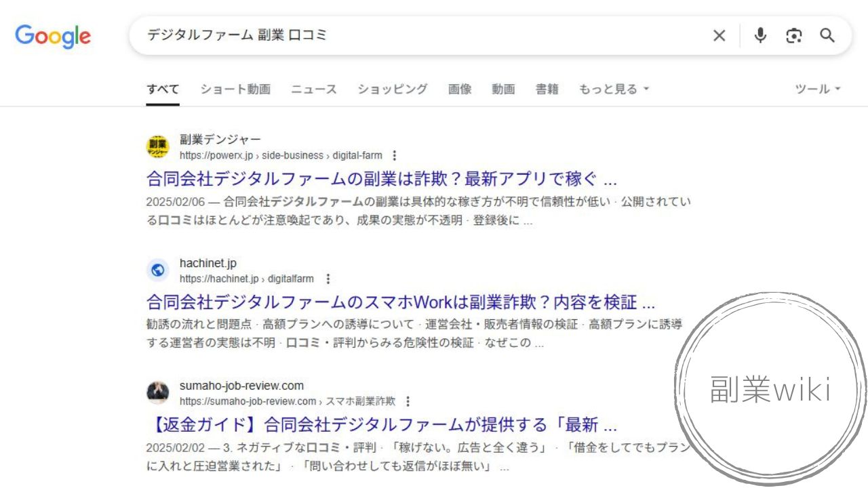Switch to 書籍 tab

click(547, 89)
